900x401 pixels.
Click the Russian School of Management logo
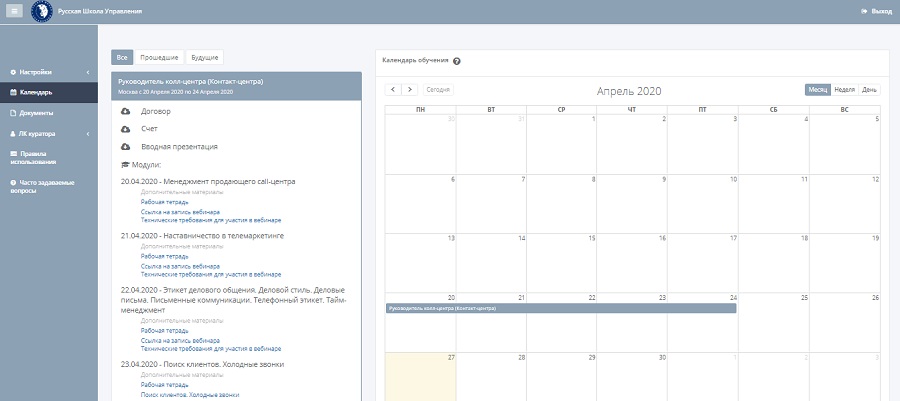tap(42, 11)
